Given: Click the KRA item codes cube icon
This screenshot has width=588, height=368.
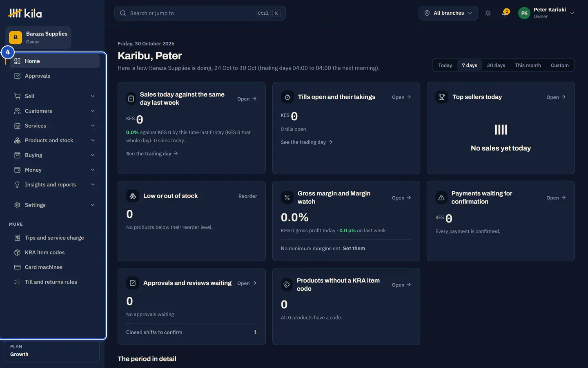Looking at the screenshot, I should tap(17, 252).
